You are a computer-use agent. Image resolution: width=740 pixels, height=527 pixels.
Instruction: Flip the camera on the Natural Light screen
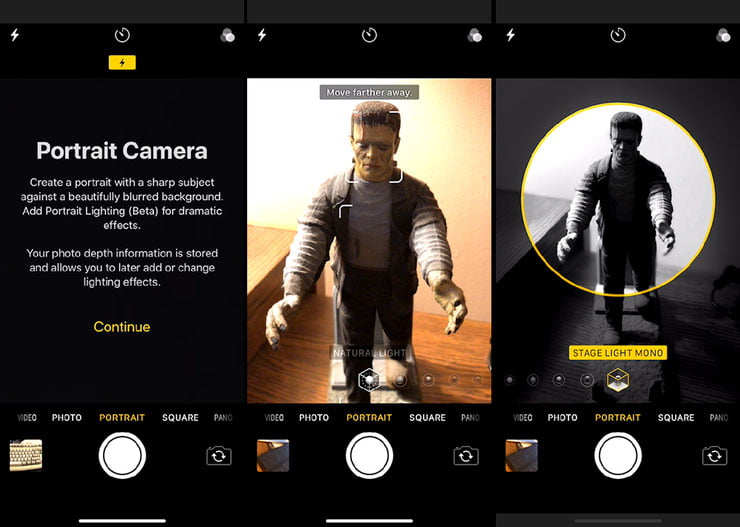click(x=466, y=456)
